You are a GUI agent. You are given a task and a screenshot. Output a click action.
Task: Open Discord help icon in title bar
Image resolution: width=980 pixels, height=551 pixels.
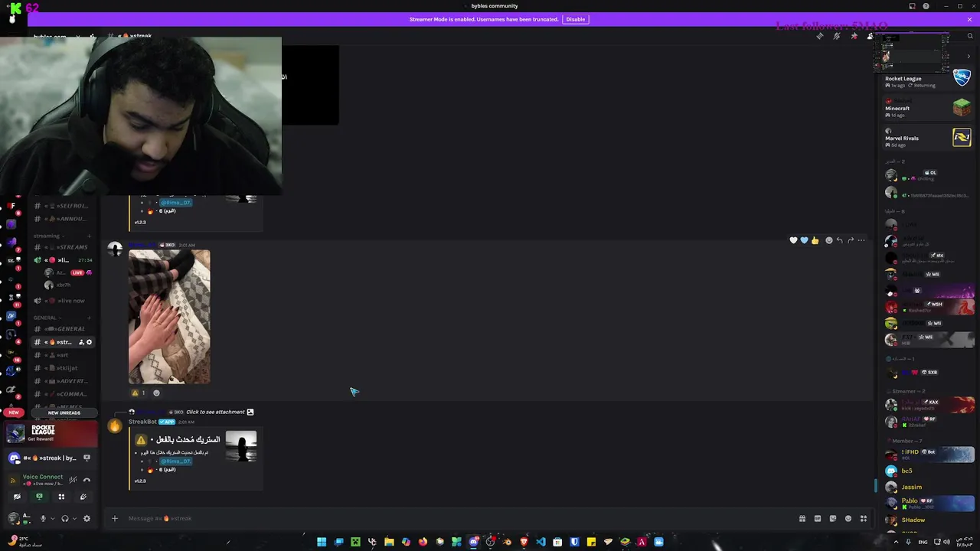(x=926, y=6)
